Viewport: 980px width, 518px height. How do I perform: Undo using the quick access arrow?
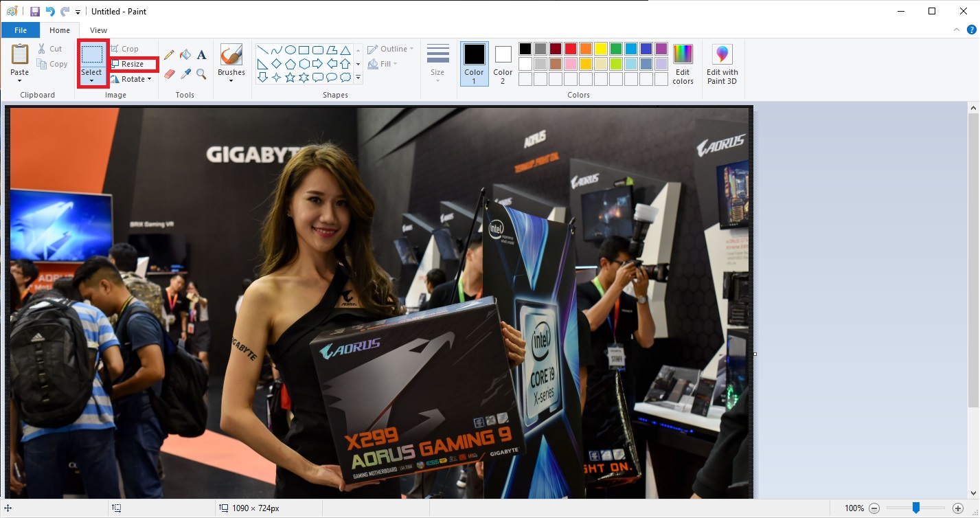(50, 12)
